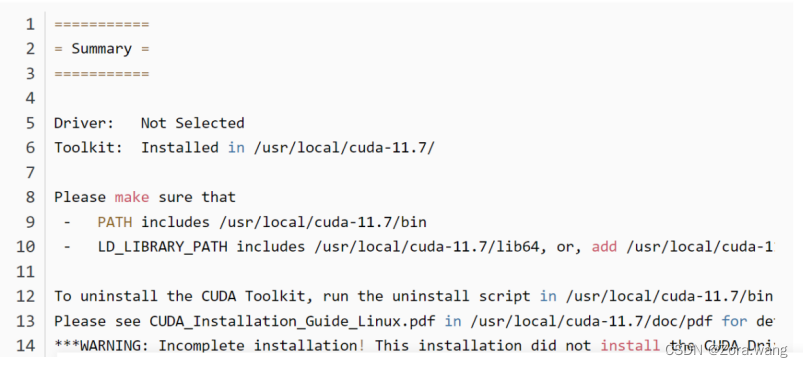
Task: Click the PATH keyword on line 9
Action: [x=115, y=222]
